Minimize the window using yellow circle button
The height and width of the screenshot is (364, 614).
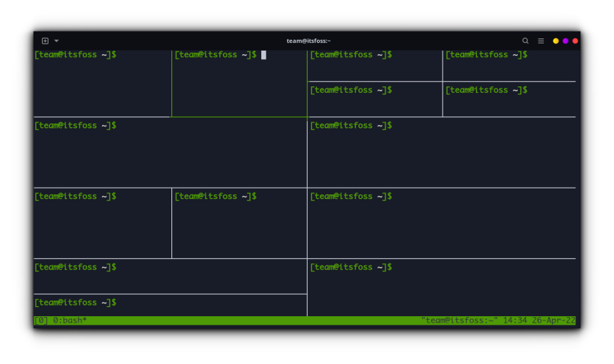click(556, 41)
